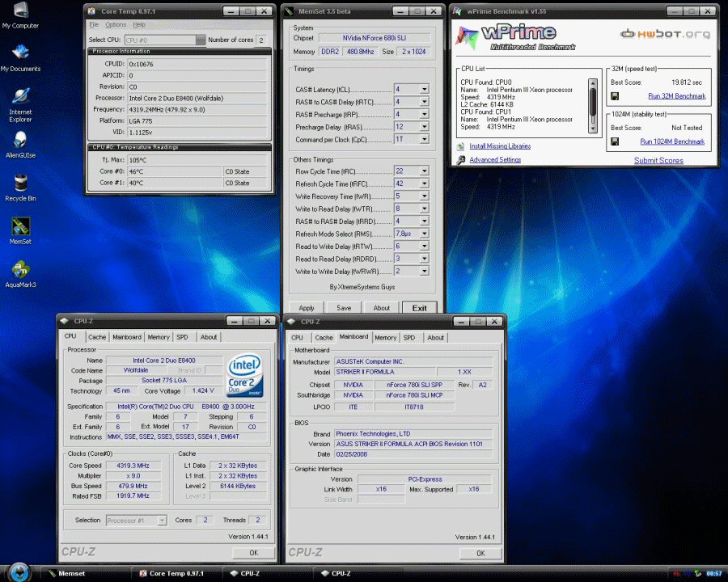Click MemSet title bar icon
The width and height of the screenshot is (728, 582).
[x=289, y=11]
